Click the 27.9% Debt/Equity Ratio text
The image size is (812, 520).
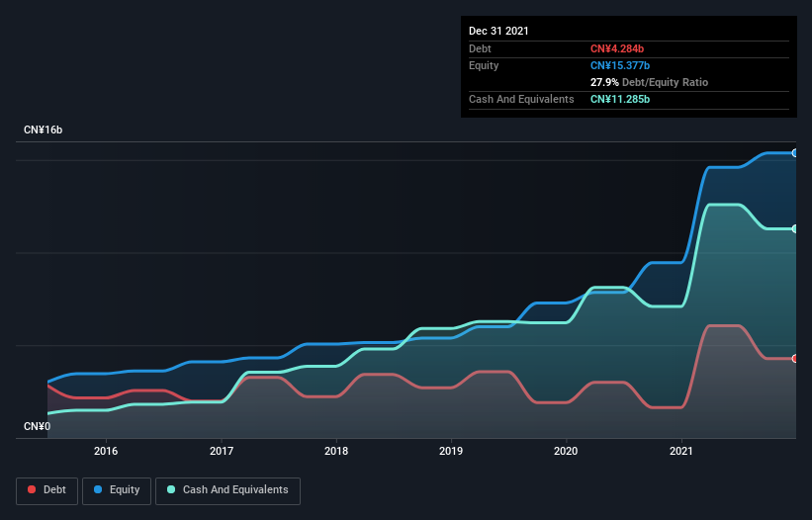coord(650,82)
